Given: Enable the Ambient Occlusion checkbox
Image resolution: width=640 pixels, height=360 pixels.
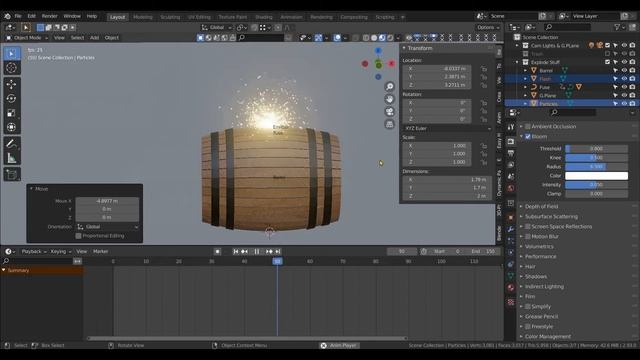Looking at the screenshot, I should (x=528, y=127).
